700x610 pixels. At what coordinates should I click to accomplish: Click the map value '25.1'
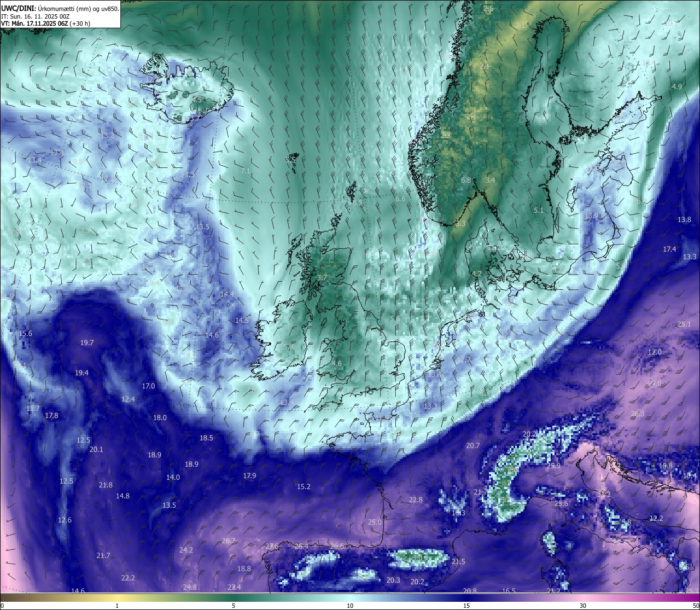pos(684,324)
